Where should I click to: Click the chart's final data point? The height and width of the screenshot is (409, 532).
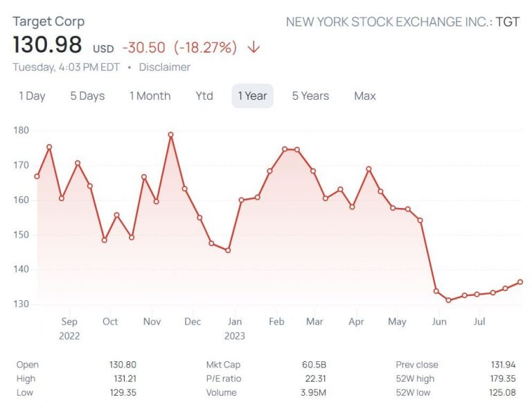point(520,281)
